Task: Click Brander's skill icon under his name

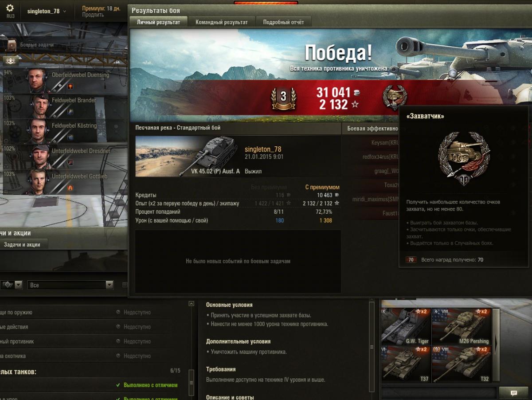Action: point(70,112)
